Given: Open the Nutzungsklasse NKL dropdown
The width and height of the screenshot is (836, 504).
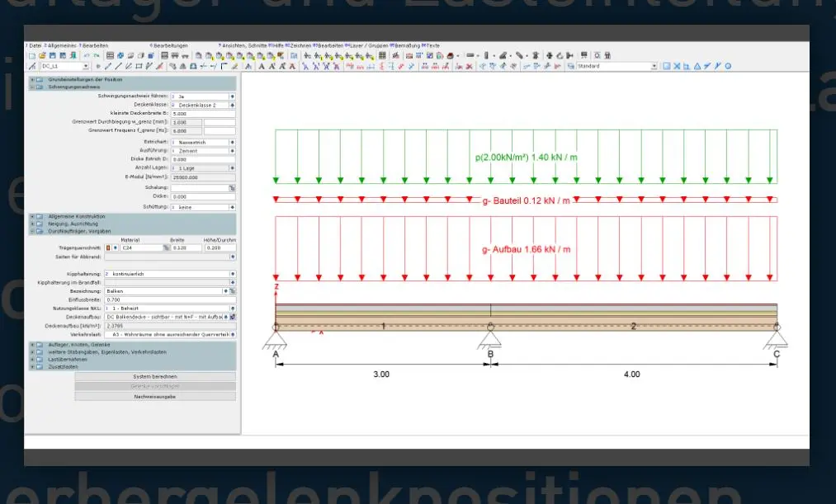Looking at the screenshot, I should click(233, 309).
